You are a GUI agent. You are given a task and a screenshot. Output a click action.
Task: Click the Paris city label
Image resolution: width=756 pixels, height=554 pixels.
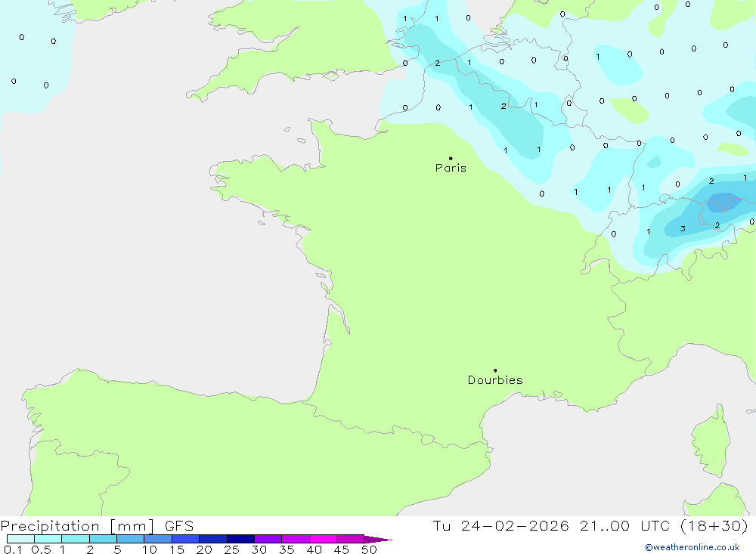[451, 168]
